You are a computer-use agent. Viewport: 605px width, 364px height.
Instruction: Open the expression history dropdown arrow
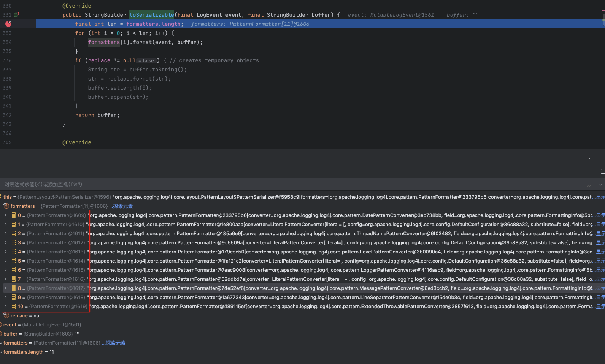click(x=600, y=185)
